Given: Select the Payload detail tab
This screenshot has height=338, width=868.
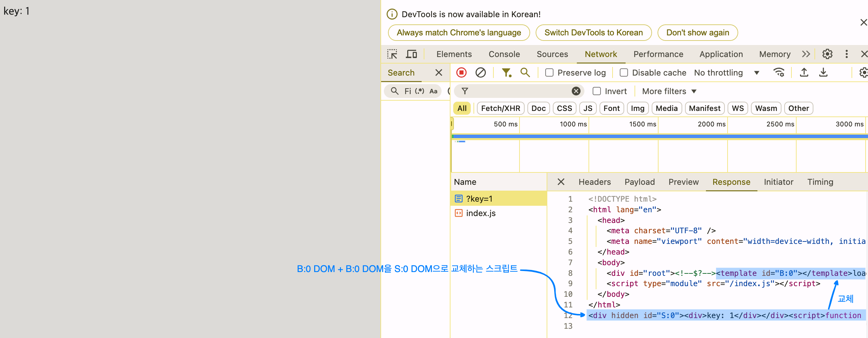Looking at the screenshot, I should [640, 182].
